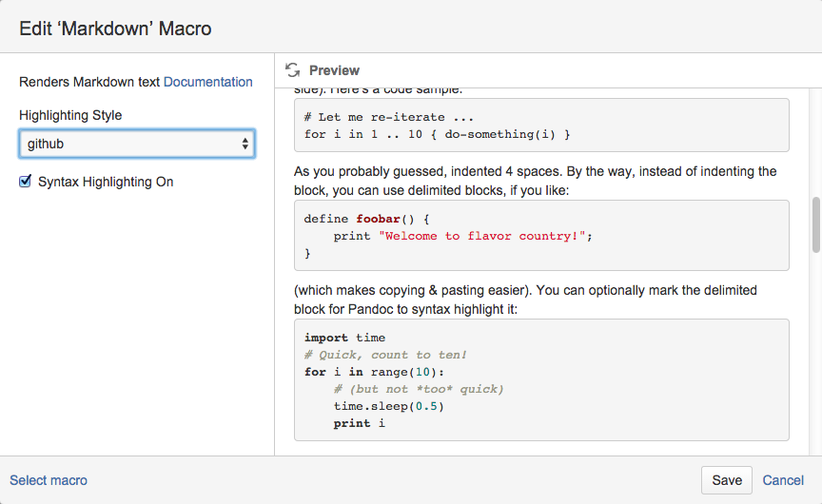Click the Preview panel heading
The image size is (822, 504).
[x=334, y=70]
